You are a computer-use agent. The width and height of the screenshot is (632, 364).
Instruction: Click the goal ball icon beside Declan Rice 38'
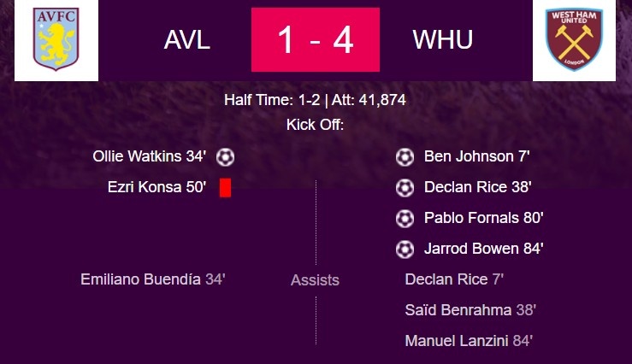point(405,187)
